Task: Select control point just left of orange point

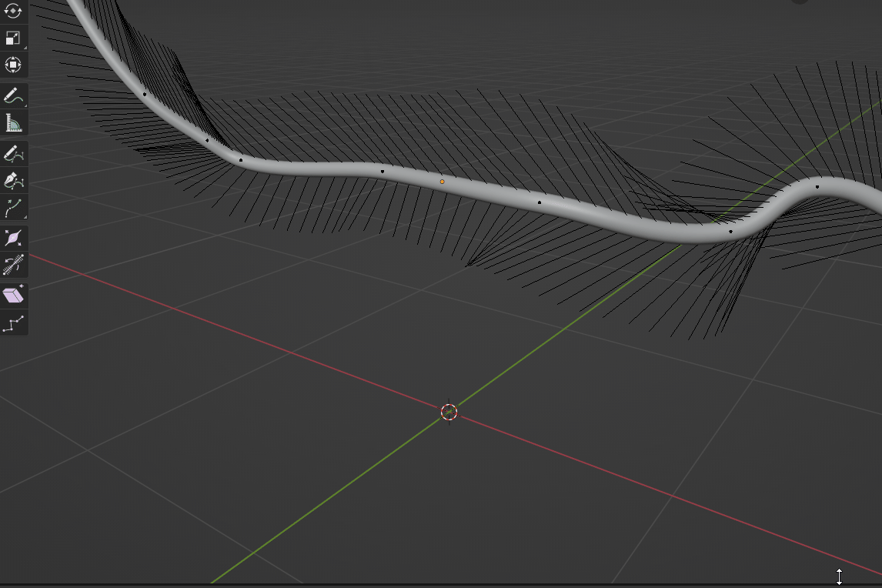Action: click(383, 172)
